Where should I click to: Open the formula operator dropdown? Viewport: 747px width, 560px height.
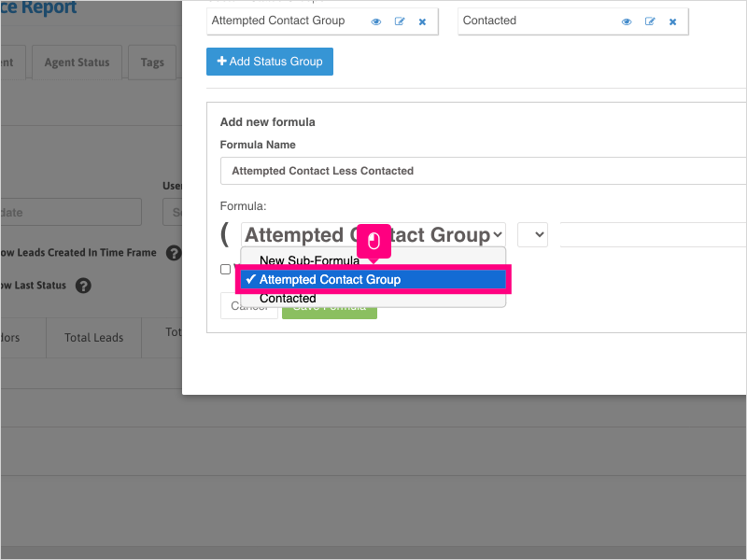(x=532, y=235)
